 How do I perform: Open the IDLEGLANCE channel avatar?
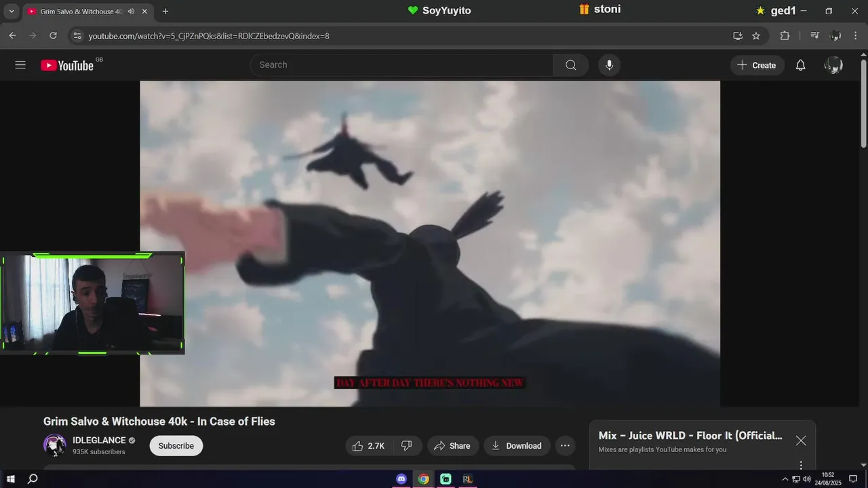[x=55, y=445]
